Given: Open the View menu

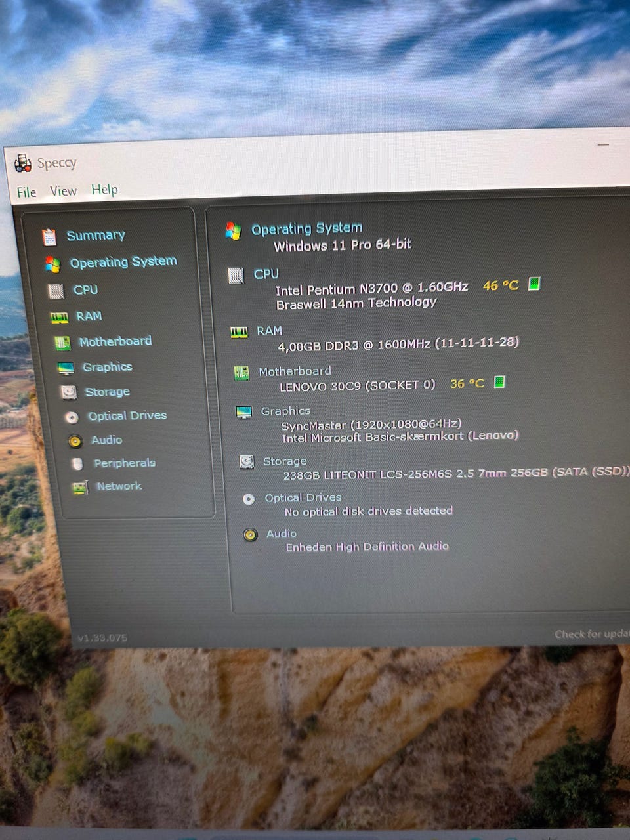Looking at the screenshot, I should 63,191.
